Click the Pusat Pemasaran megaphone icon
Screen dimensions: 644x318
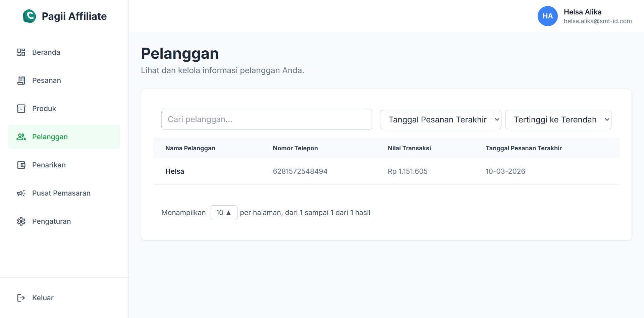click(21, 193)
